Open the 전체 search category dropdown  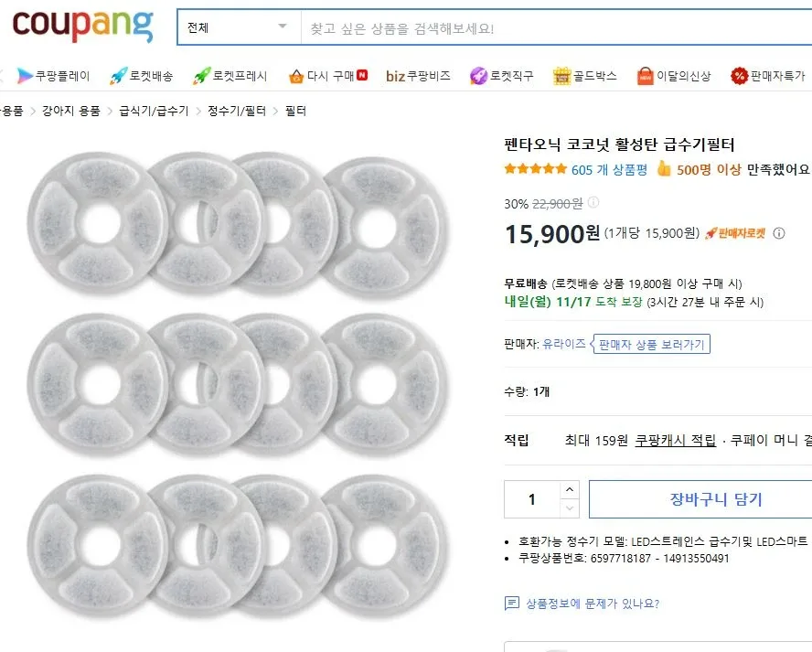(x=239, y=27)
